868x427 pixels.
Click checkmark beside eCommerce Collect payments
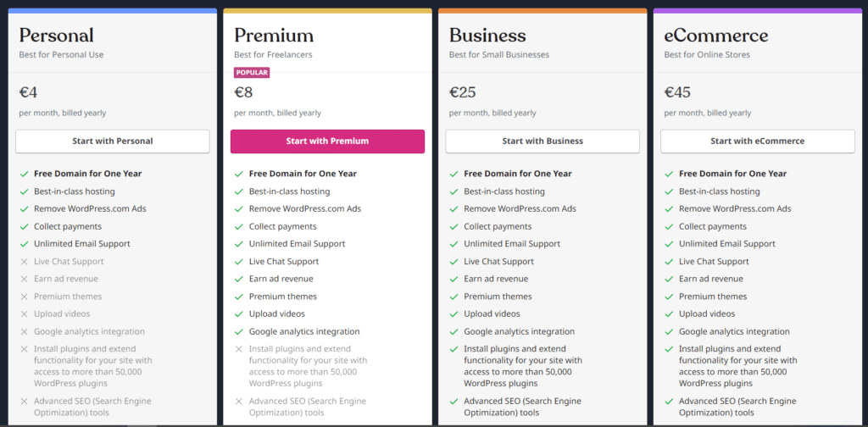669,226
